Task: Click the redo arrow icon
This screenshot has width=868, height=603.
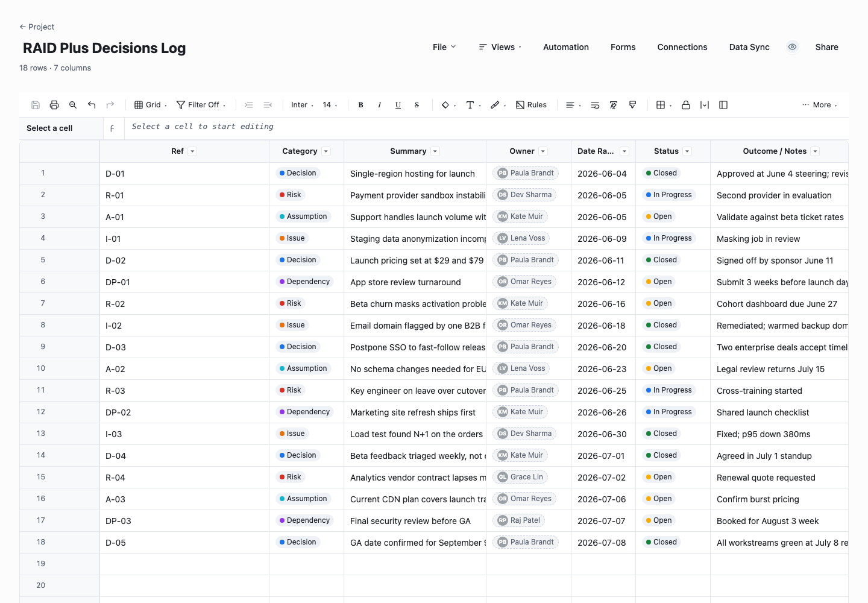Action: click(x=110, y=105)
